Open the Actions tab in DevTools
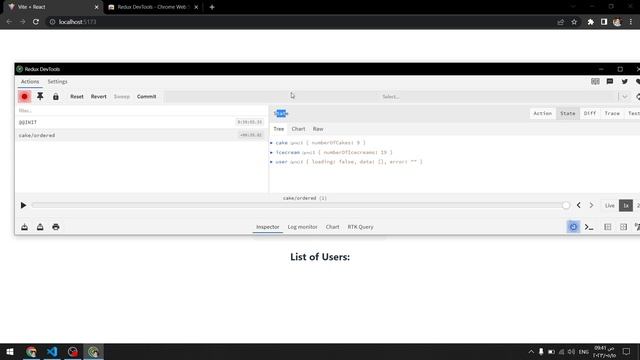Image resolution: width=640 pixels, height=360 pixels. pos(30,82)
